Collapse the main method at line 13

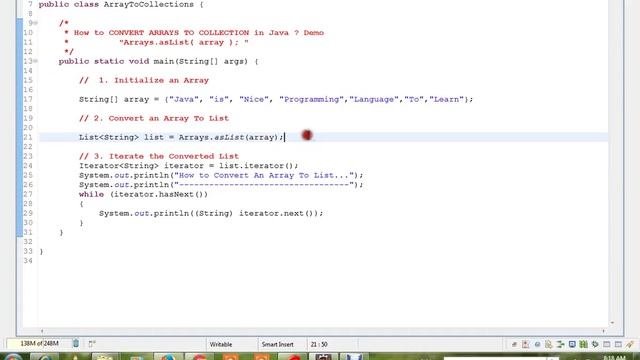click(x=36, y=61)
